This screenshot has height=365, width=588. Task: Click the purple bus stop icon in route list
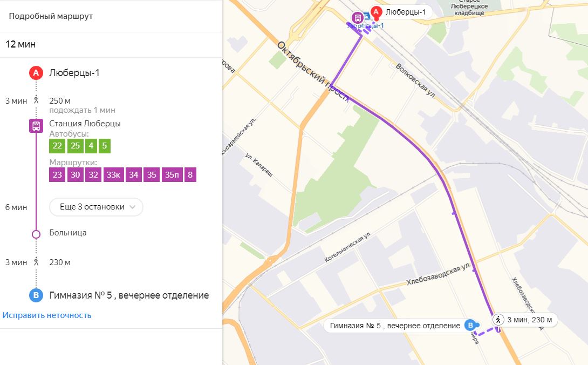(x=36, y=126)
